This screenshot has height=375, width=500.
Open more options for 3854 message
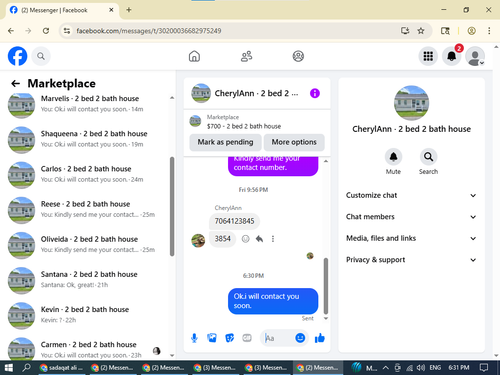coord(273,239)
